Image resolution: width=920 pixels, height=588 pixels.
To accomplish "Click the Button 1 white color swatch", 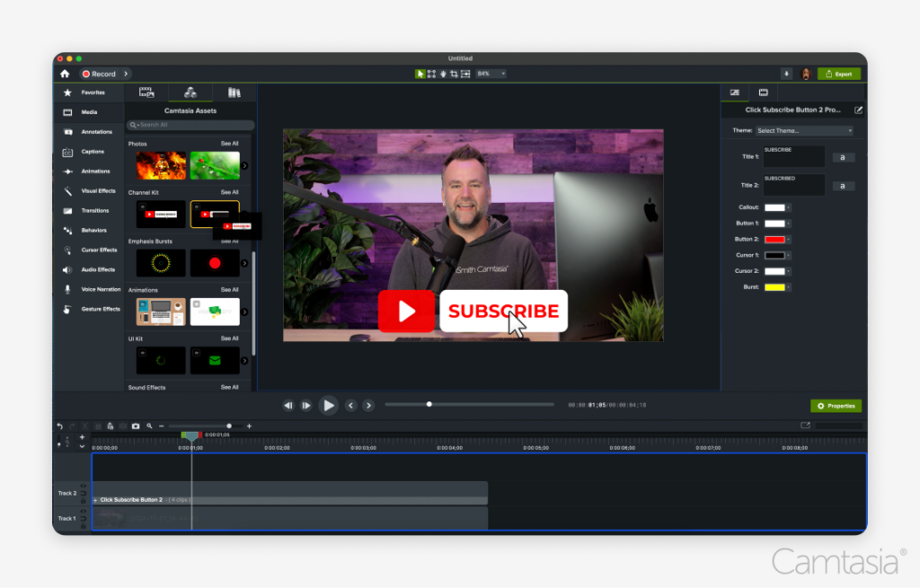I will [x=774, y=224].
